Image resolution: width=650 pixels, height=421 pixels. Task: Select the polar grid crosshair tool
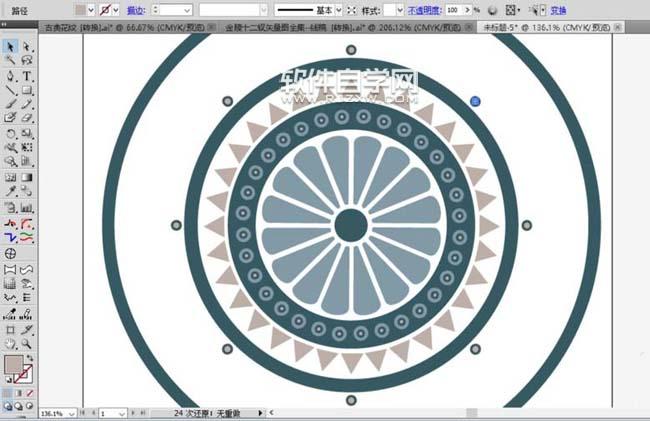tap(10, 253)
